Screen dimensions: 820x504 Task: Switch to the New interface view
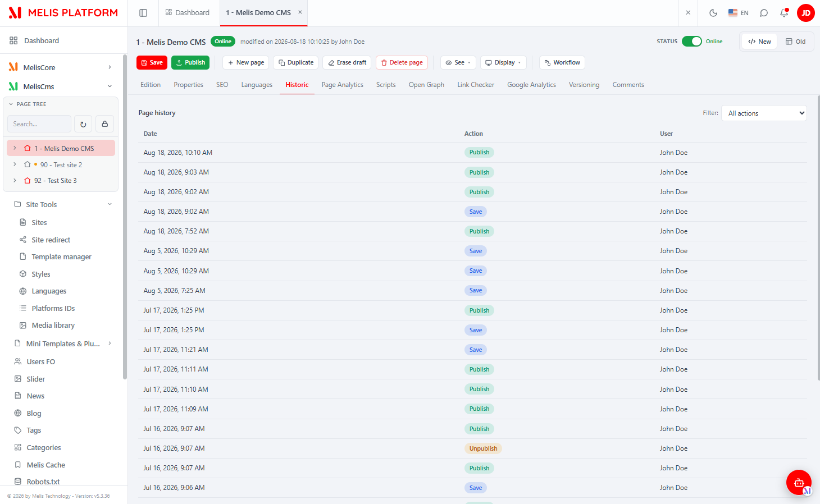[759, 42]
